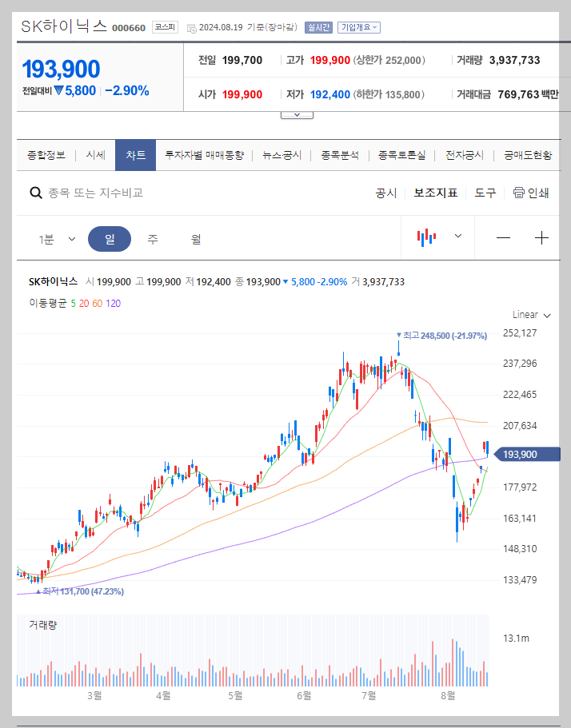Zoom into the chart with plus icon

pos(542,237)
